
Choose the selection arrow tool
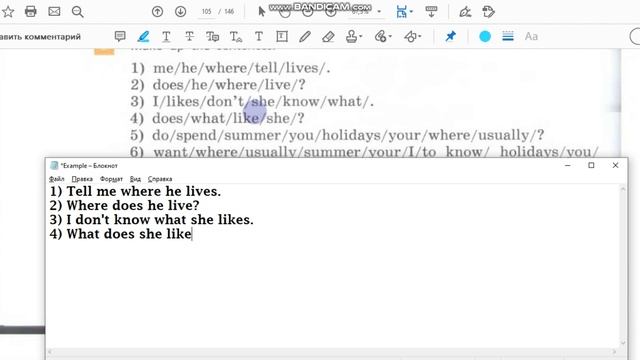262,12
